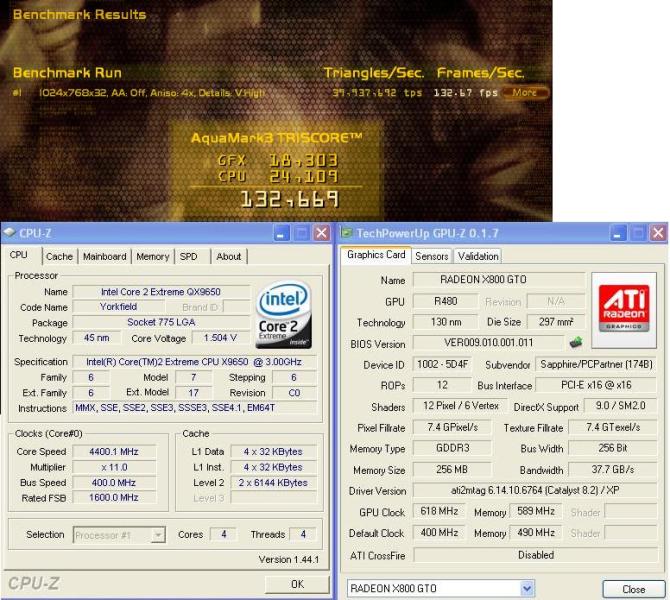Click the Bandwidth value 37.7 GB/s
This screenshot has height=600, width=670.
tap(612, 469)
